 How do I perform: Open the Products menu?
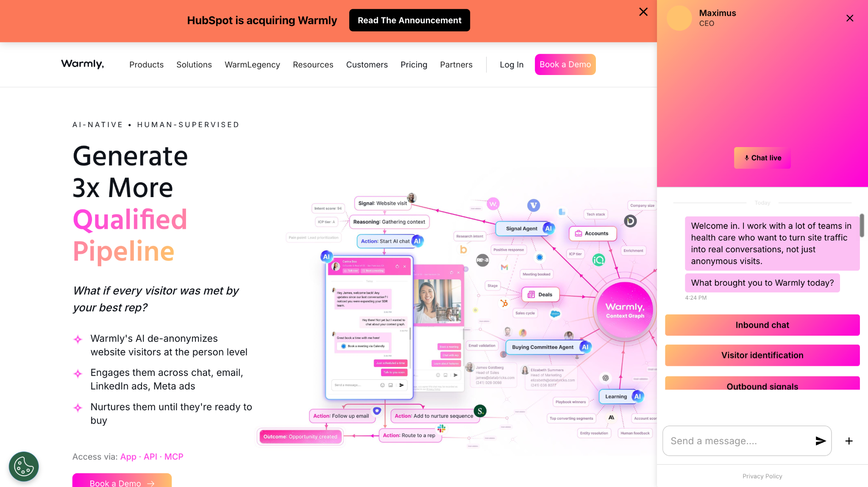click(x=146, y=64)
